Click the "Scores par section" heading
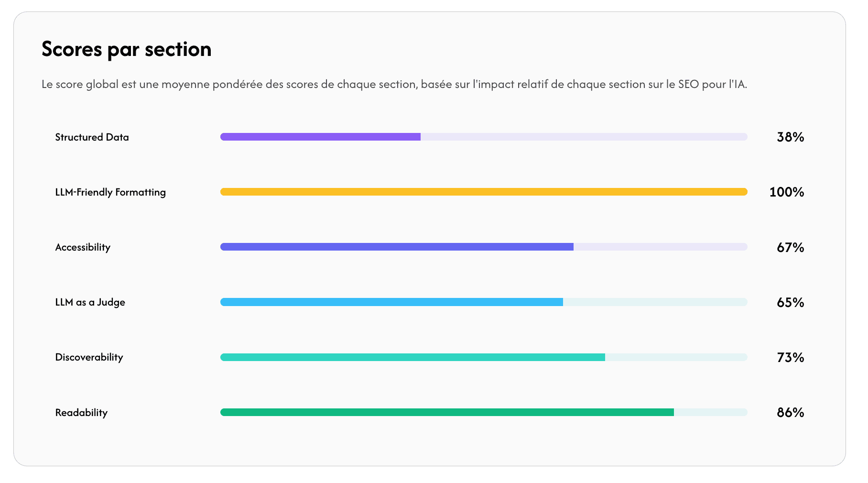 click(126, 49)
